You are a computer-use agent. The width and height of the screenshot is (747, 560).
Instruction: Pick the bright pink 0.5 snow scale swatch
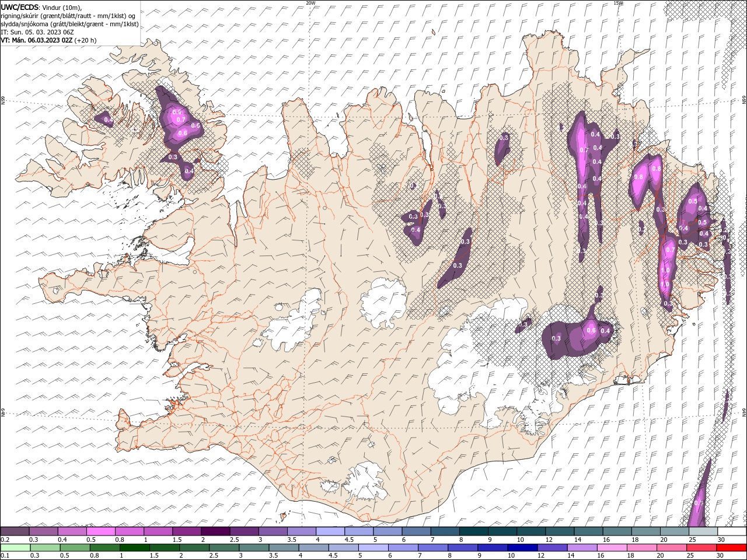(x=101, y=531)
